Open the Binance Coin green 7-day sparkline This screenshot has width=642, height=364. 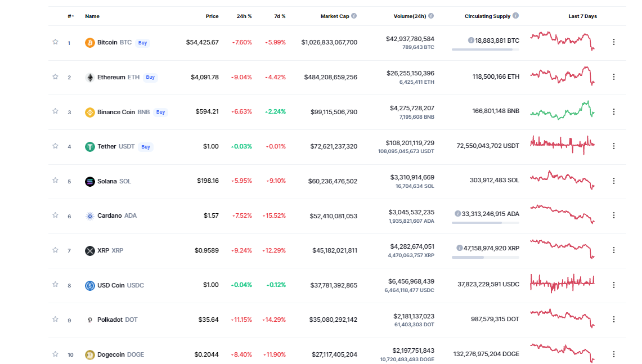[x=562, y=110]
